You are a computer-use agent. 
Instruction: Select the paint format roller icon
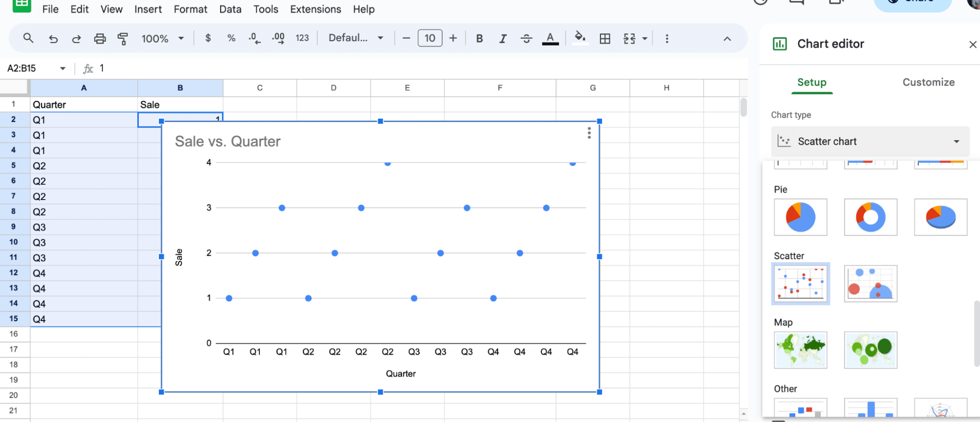(x=123, y=38)
